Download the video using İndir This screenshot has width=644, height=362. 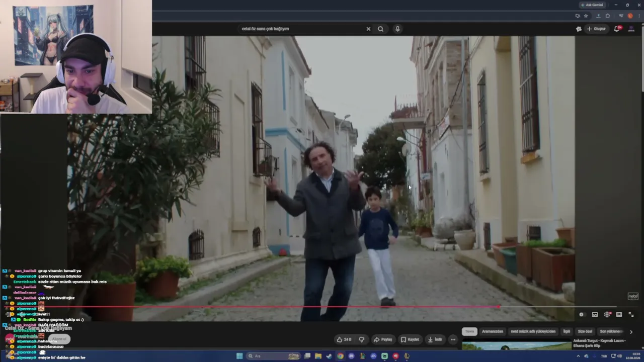click(x=435, y=339)
